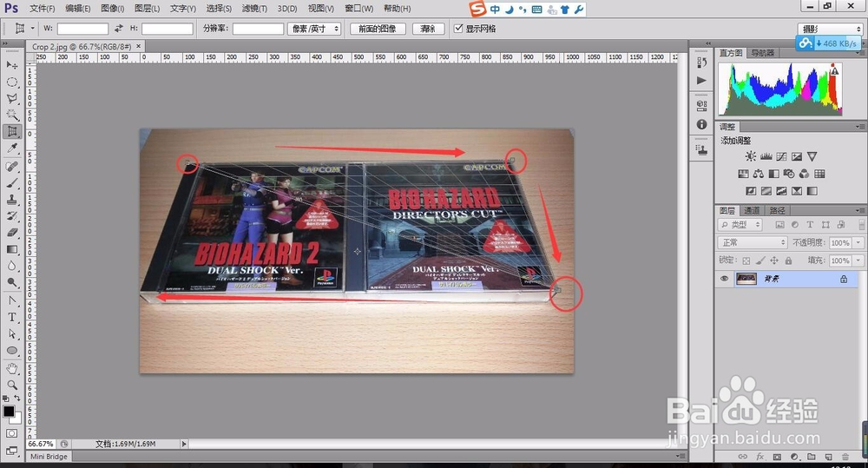The width and height of the screenshot is (868, 468).
Task: Open the Image menu
Action: coord(112,9)
